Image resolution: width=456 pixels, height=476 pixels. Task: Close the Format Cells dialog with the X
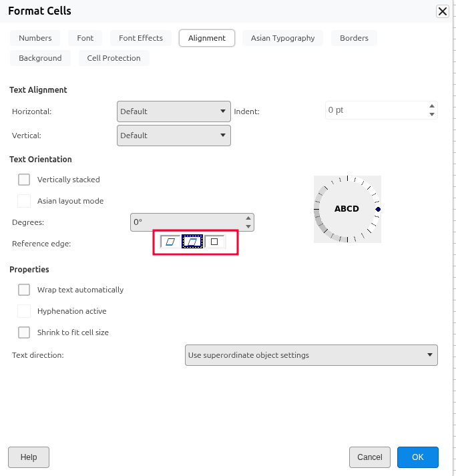(442, 11)
